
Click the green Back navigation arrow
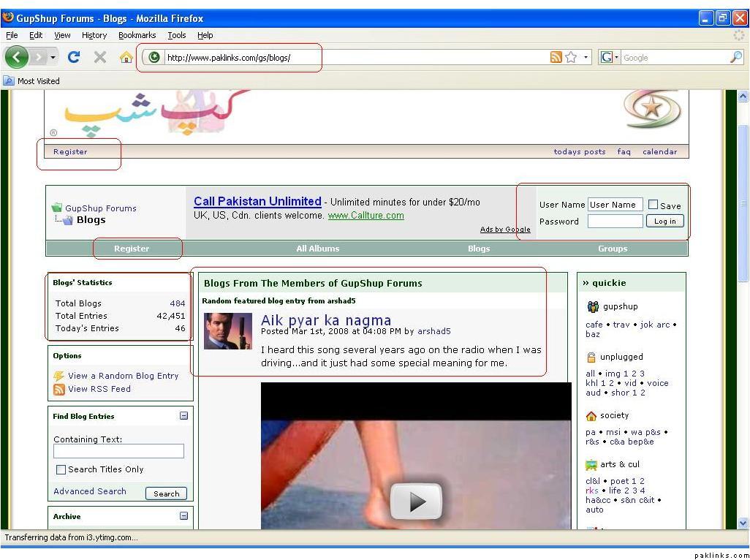[x=16, y=57]
